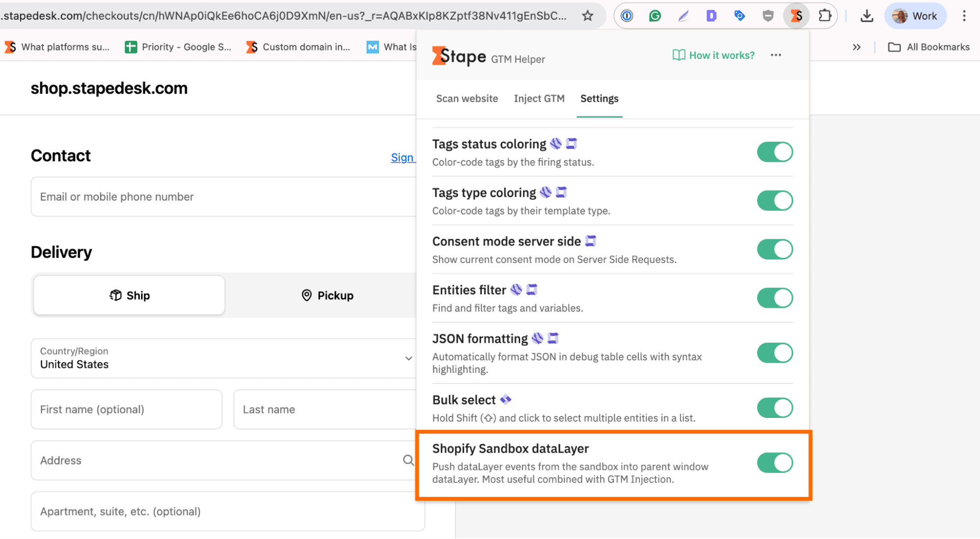This screenshot has height=539, width=980.
Task: Open the Grammarly extension
Action: tap(654, 15)
